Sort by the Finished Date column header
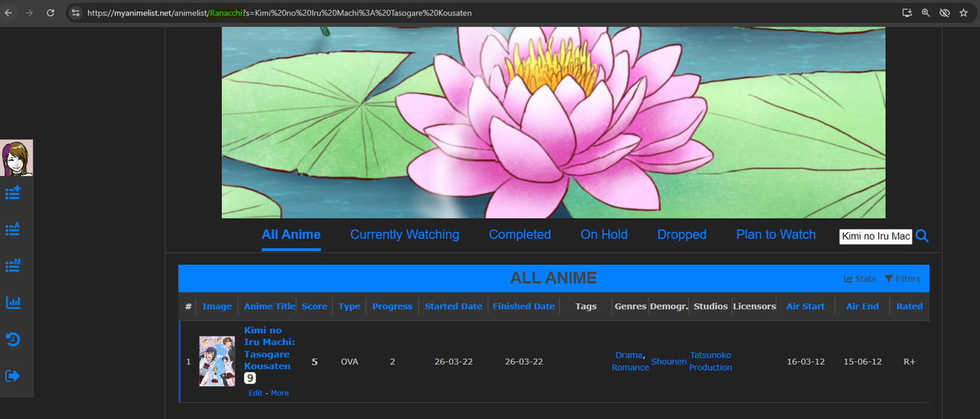This screenshot has width=980, height=419. [x=524, y=306]
